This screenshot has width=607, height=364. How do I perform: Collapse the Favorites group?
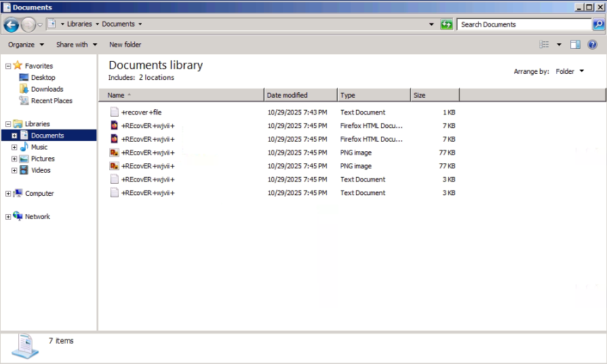[x=8, y=66]
